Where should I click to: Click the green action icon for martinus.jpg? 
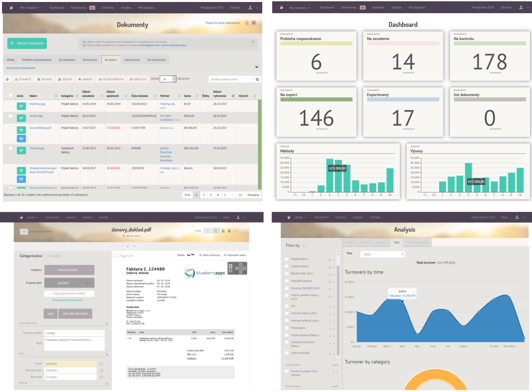[x=21, y=106]
